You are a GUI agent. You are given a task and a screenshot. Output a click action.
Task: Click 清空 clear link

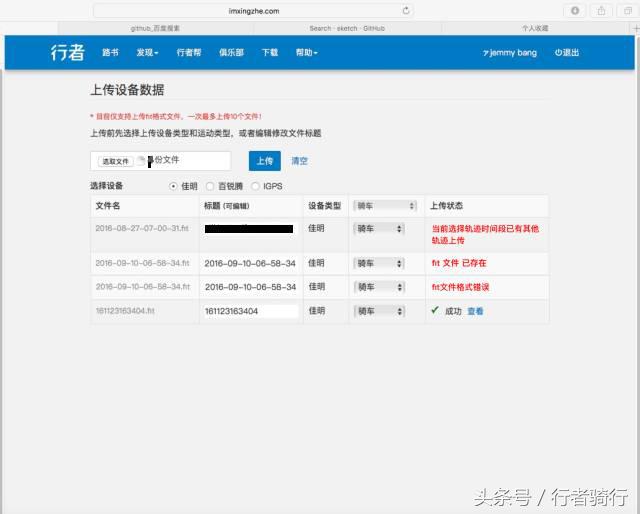click(300, 161)
